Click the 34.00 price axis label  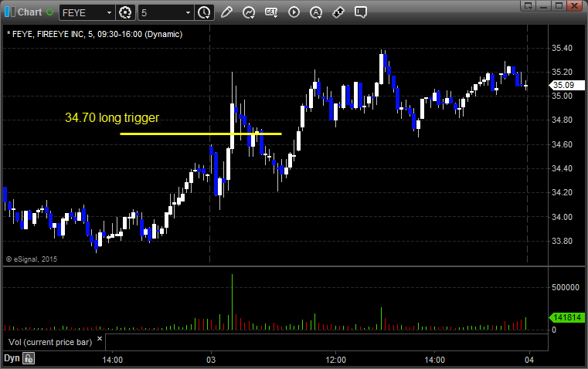(562, 217)
